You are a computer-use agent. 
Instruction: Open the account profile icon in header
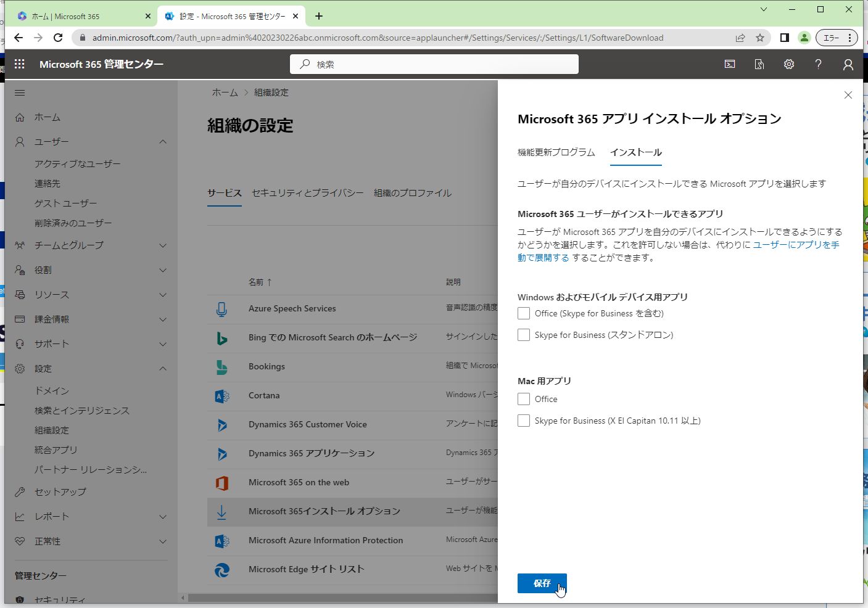[x=848, y=64]
